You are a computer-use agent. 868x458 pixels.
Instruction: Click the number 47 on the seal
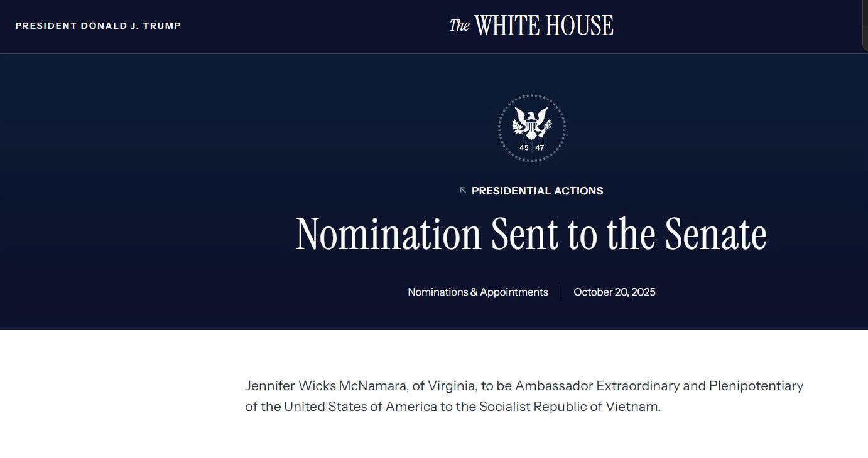(x=540, y=148)
